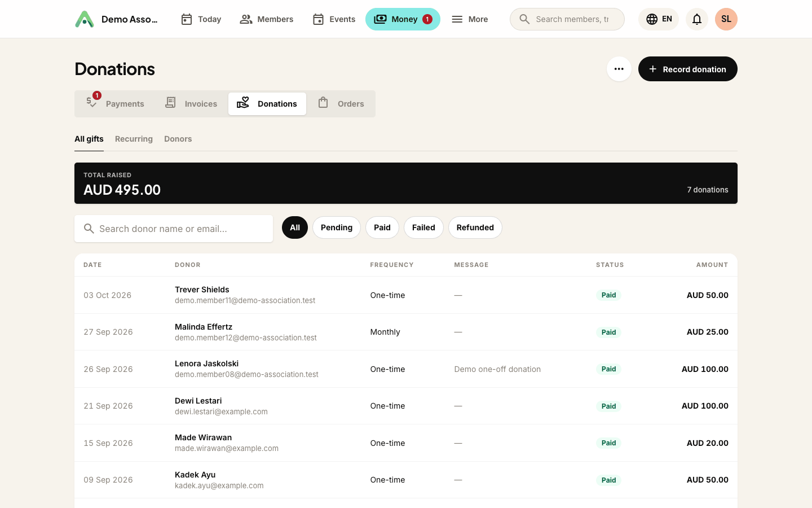812x508 pixels.
Task: Focus the top Search members field
Action: (x=567, y=19)
